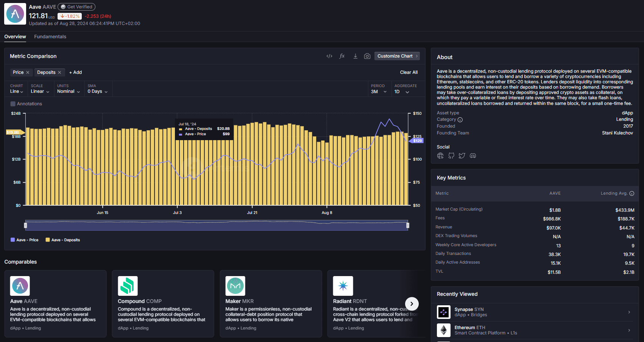Click the Aave logo in the header
The image size is (644, 342).
coord(15,14)
